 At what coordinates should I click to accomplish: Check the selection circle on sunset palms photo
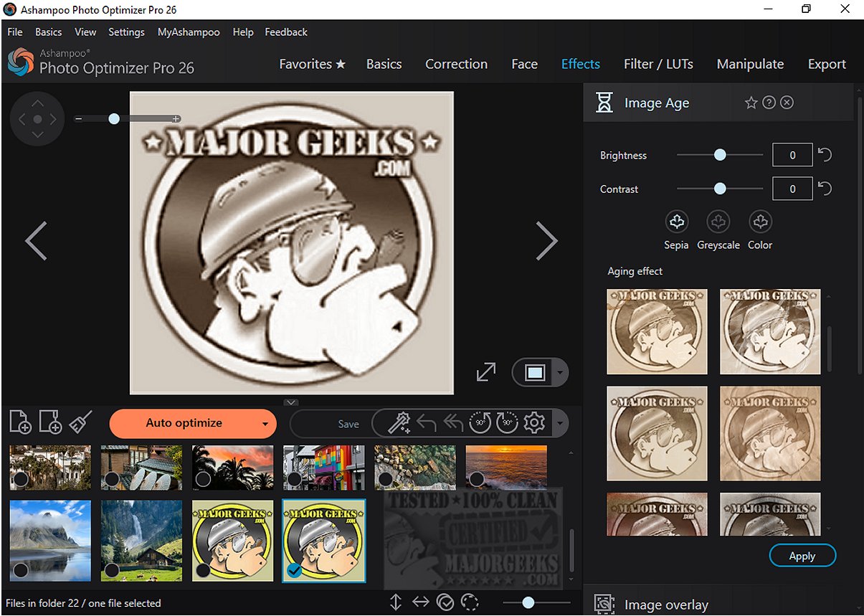point(203,478)
